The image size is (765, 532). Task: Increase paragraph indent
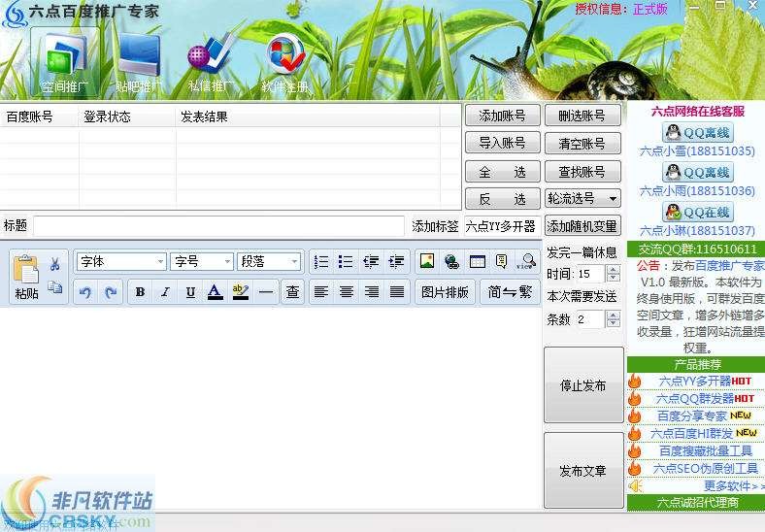[397, 262]
